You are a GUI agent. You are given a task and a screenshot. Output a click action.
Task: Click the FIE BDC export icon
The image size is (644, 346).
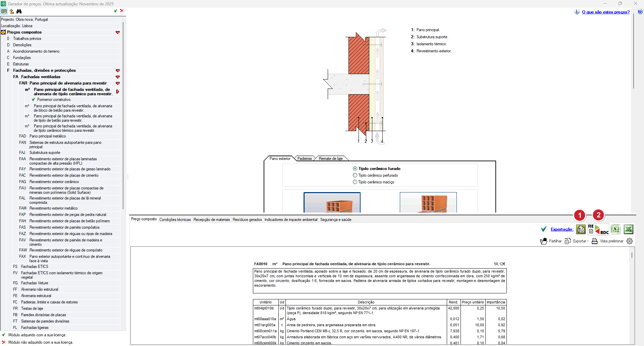click(598, 229)
